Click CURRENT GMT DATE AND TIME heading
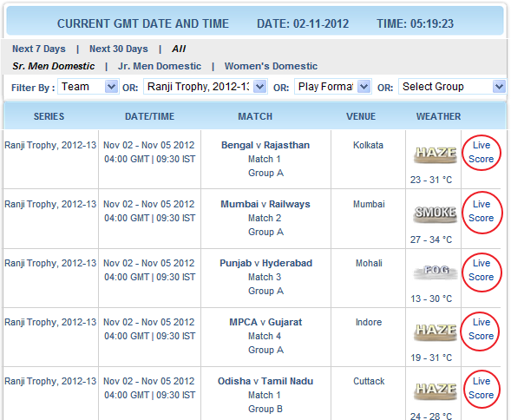The image size is (511, 420). [143, 23]
